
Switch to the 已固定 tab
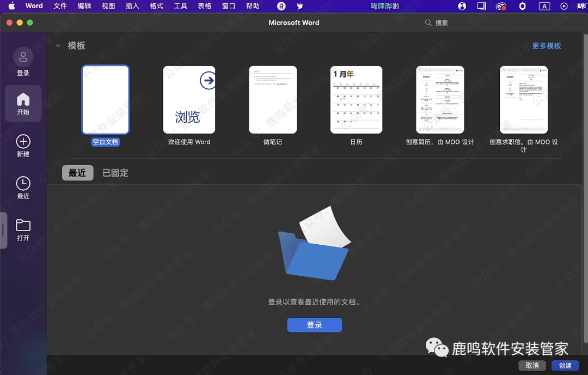click(x=115, y=173)
